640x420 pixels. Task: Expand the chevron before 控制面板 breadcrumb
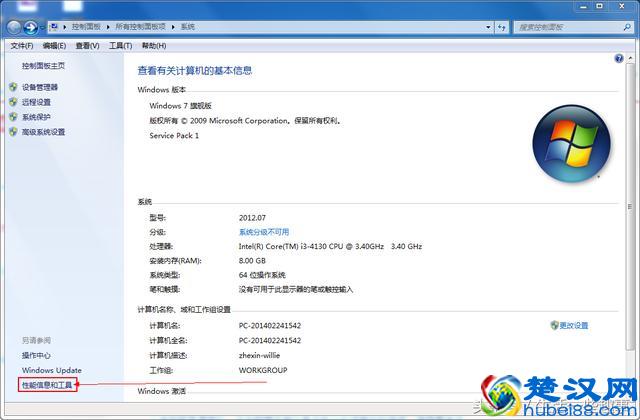[64, 27]
